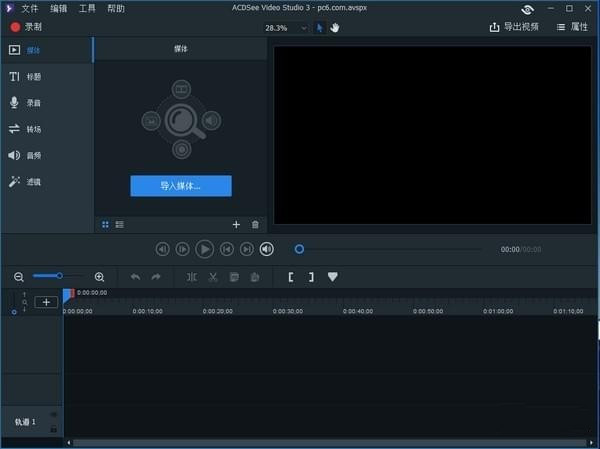Switch to the 转场 transitions tab

[33, 129]
